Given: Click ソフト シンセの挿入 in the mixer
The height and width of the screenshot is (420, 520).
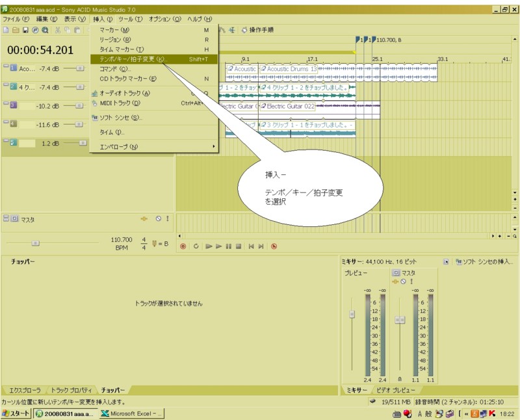Looking at the screenshot, I should coord(484,262).
